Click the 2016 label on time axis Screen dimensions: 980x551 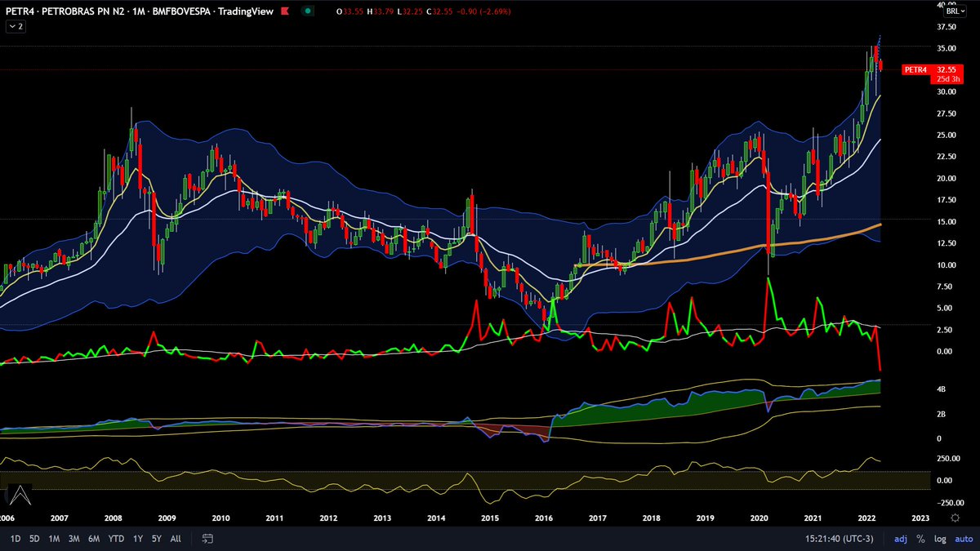click(x=543, y=518)
